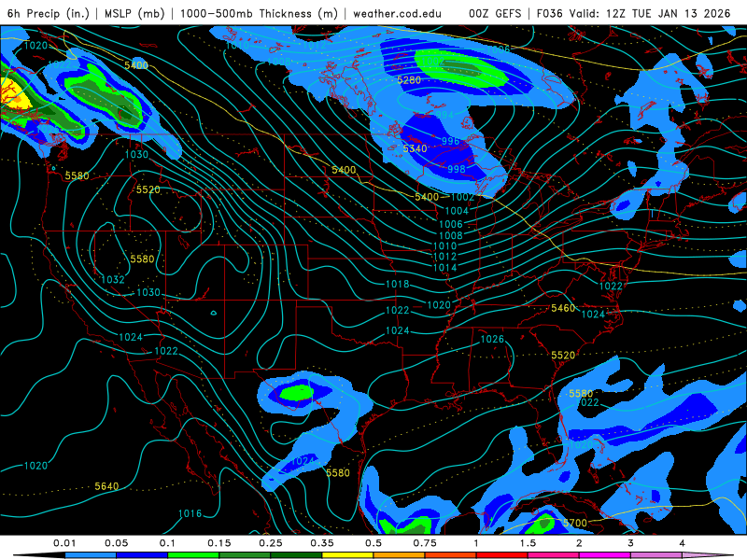
Task: Select the yellow 0.35–0.5 legend swatch
Action: [x=347, y=555]
